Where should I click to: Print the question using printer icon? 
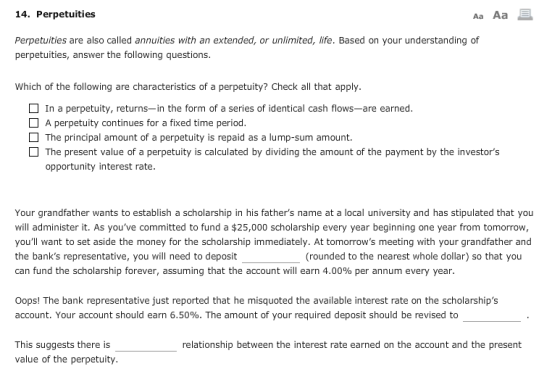(525, 14)
